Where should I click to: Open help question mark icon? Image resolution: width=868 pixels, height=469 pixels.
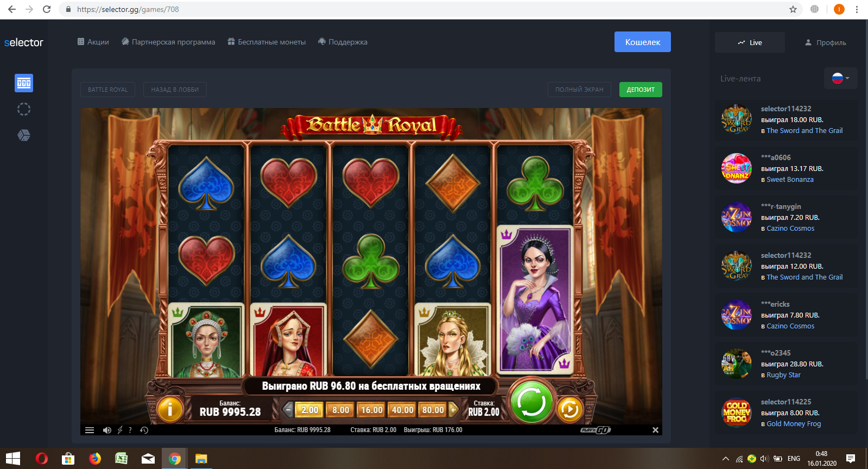[130, 430]
